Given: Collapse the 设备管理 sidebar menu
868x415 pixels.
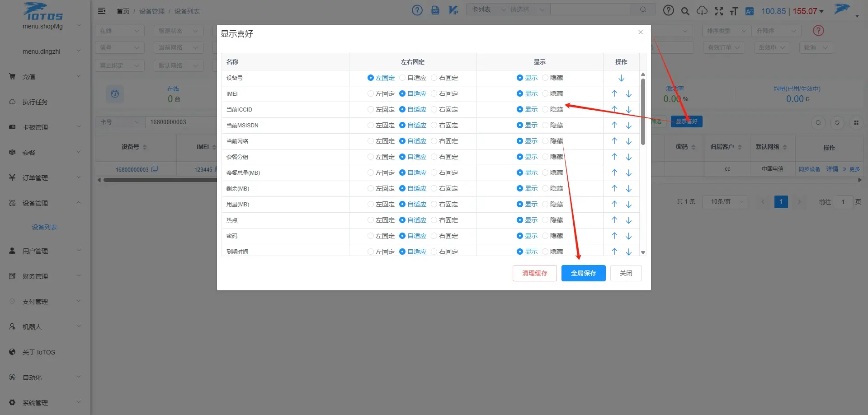Looking at the screenshot, I should click(x=45, y=203).
